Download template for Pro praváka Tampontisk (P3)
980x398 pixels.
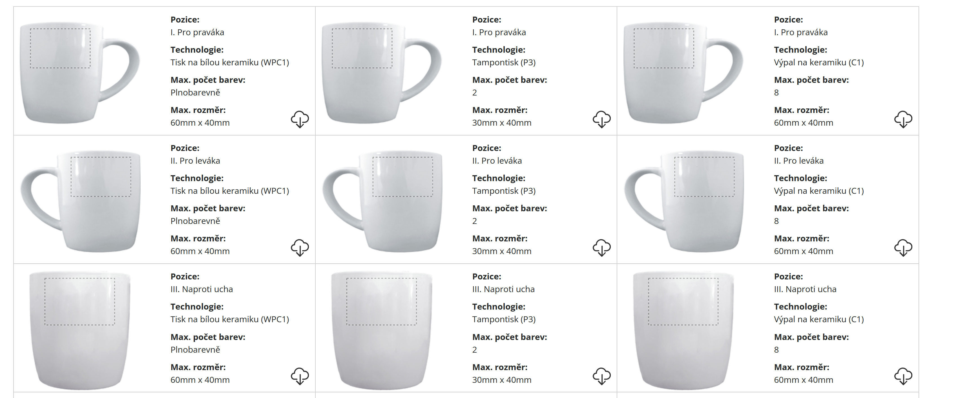click(x=601, y=119)
